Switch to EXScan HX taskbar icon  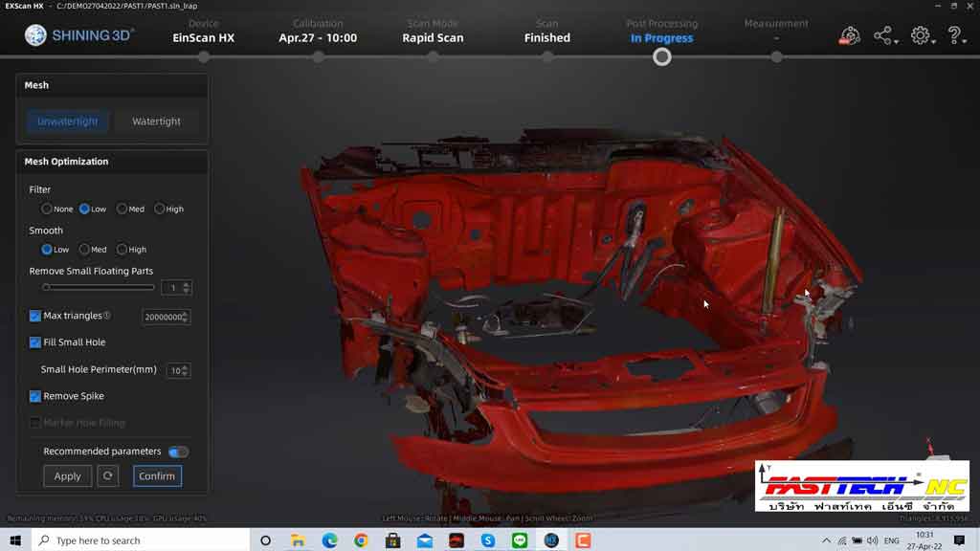coord(551,540)
